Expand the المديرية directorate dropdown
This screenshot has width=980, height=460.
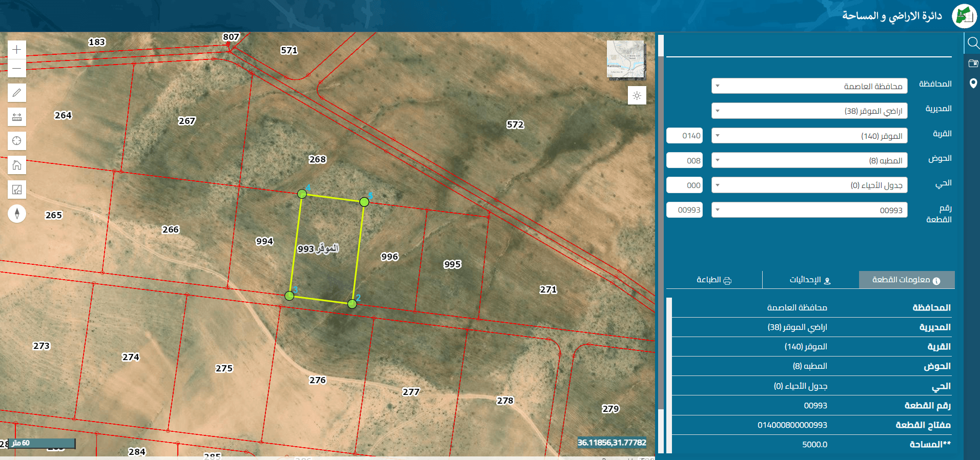(x=809, y=111)
